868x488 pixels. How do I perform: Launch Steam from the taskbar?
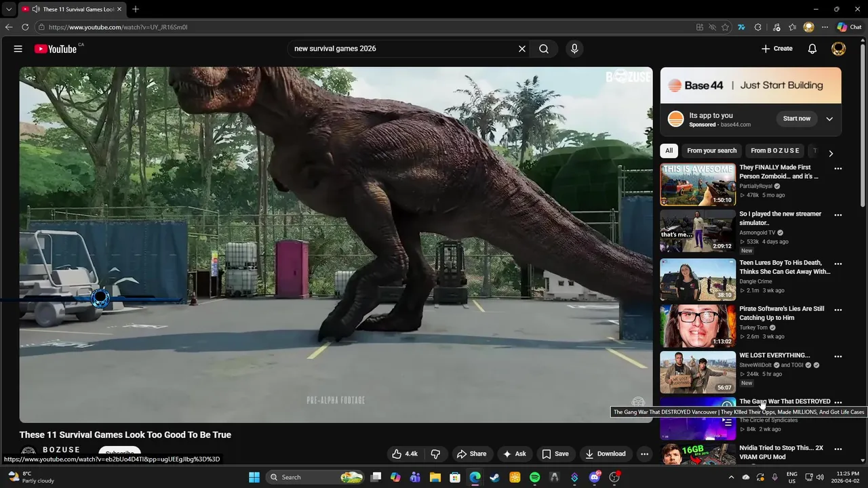point(495,477)
